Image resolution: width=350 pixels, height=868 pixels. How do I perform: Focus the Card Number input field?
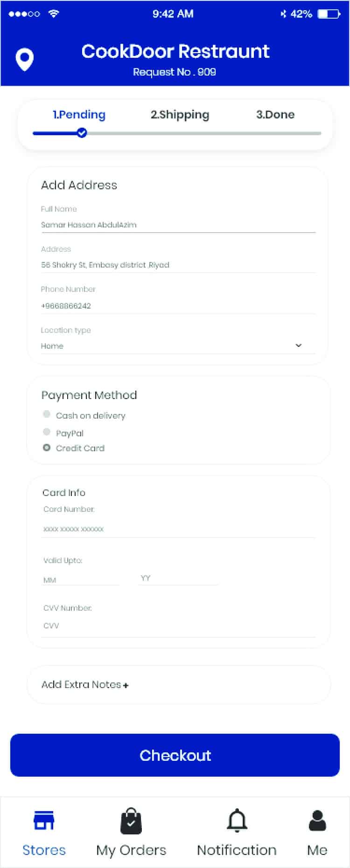click(x=177, y=529)
